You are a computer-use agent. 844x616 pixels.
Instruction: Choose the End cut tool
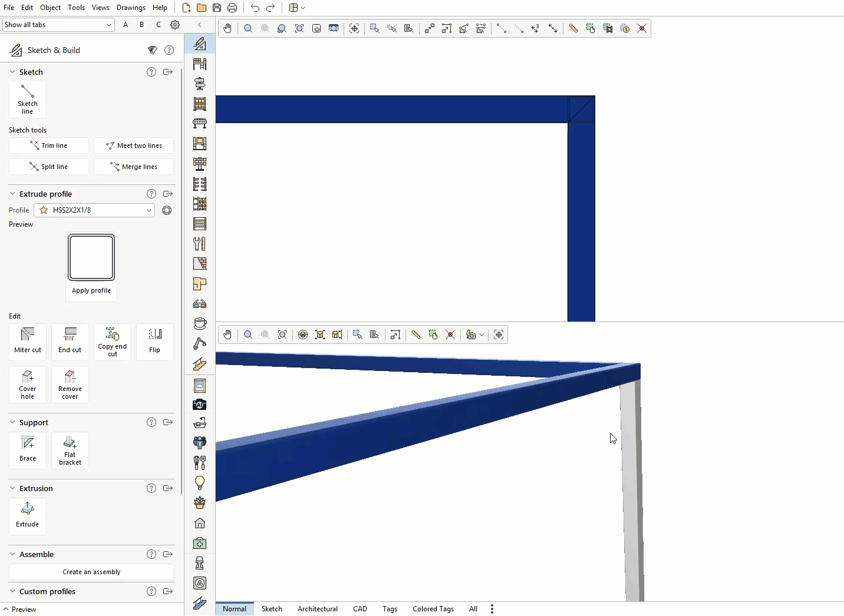(70, 342)
